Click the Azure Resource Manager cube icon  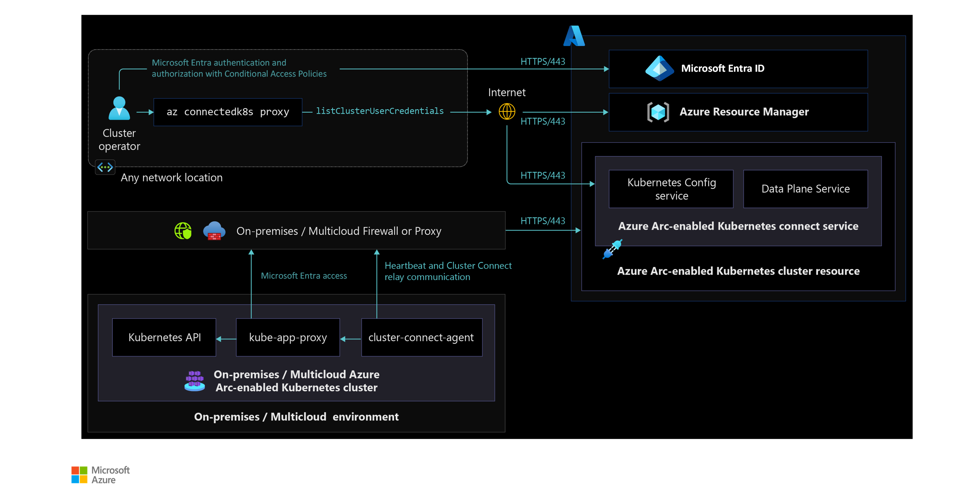(x=658, y=112)
